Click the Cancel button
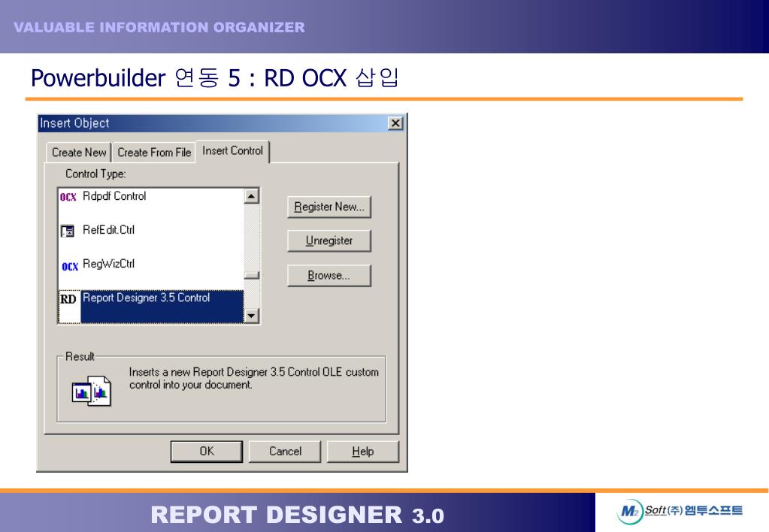 point(285,451)
